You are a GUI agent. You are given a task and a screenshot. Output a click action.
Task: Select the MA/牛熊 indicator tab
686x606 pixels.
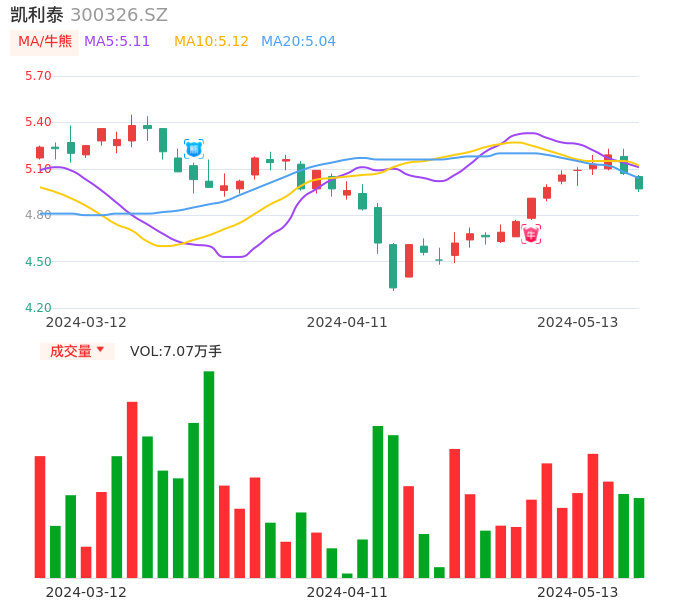coord(45,41)
